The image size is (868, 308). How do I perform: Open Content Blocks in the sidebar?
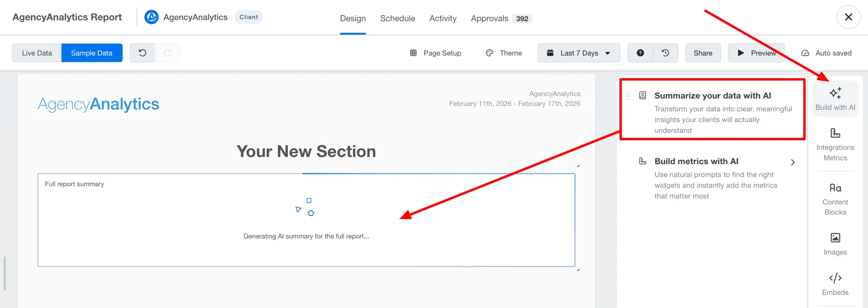point(835,199)
